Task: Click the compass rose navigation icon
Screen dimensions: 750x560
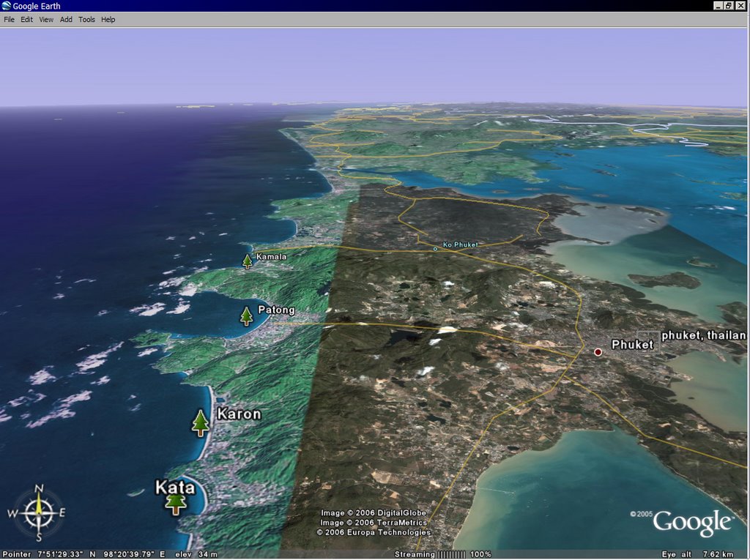Action: click(x=38, y=514)
